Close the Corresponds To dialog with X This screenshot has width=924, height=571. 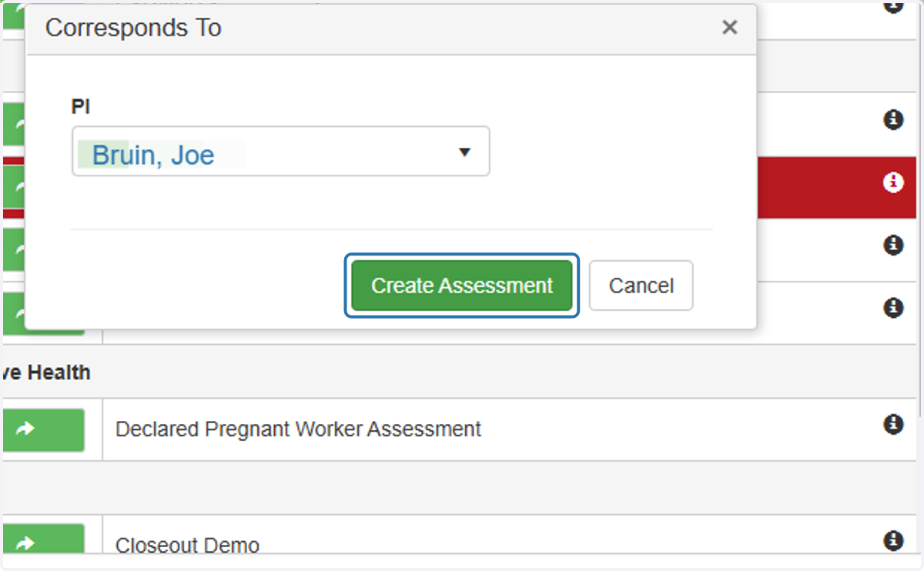pyautogui.click(x=730, y=28)
